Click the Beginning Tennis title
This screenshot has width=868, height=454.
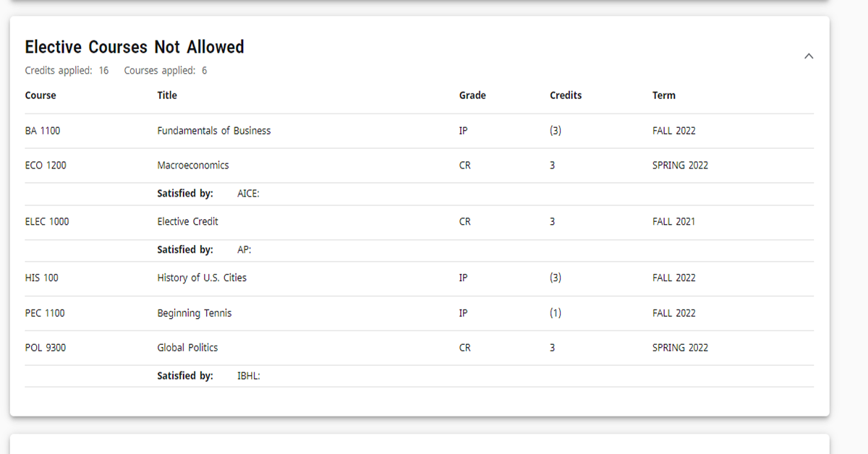[195, 313]
